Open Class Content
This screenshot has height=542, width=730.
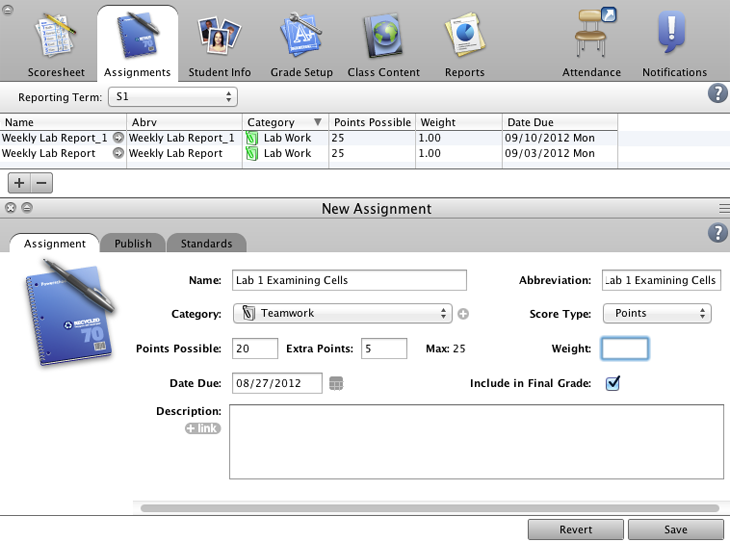point(383,45)
